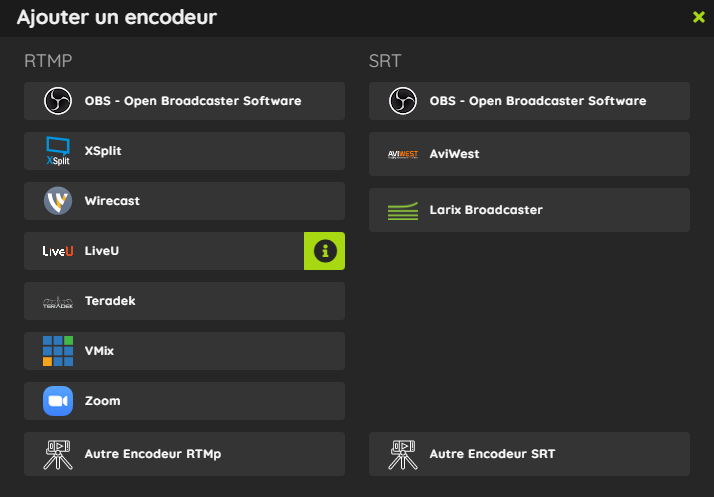Viewport: 714px width, 497px height.
Task: Choose the AviWest encoder label
Action: tap(454, 154)
